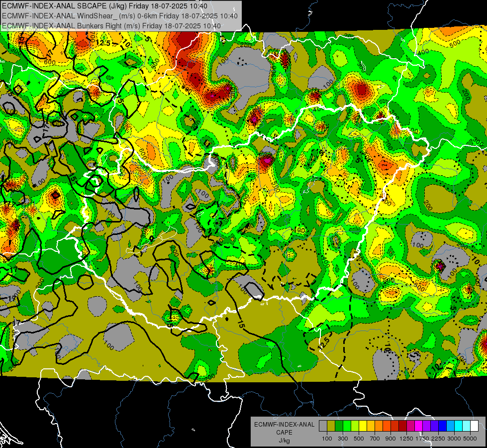Click the legend title ECMWF-INDEX-ANAL
Image resolution: width=487 pixels, height=448 pixels.
[284, 425]
